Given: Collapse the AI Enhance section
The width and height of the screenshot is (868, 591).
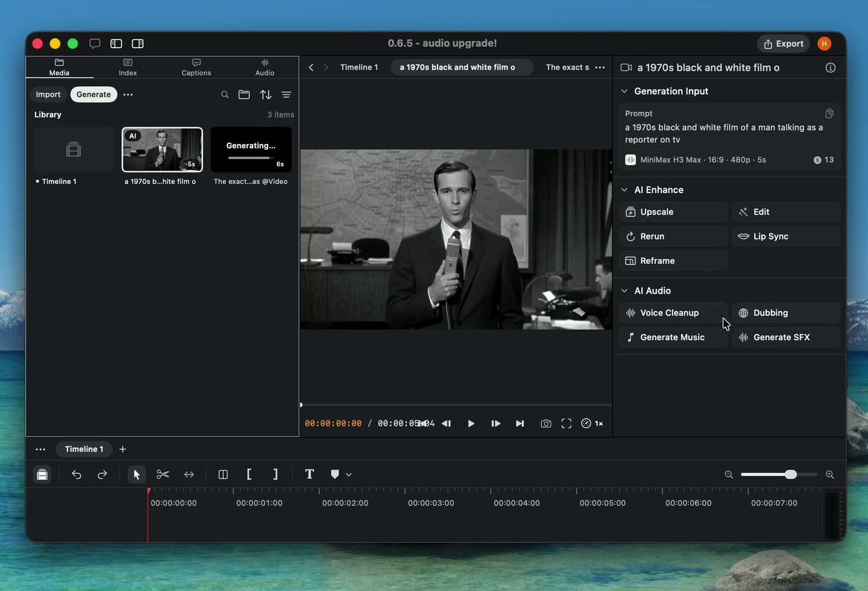Looking at the screenshot, I should coord(624,189).
